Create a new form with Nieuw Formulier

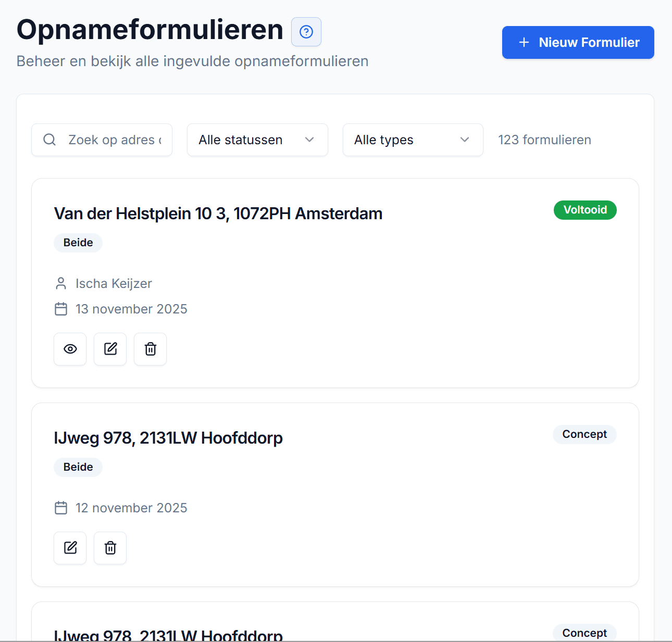(x=578, y=42)
